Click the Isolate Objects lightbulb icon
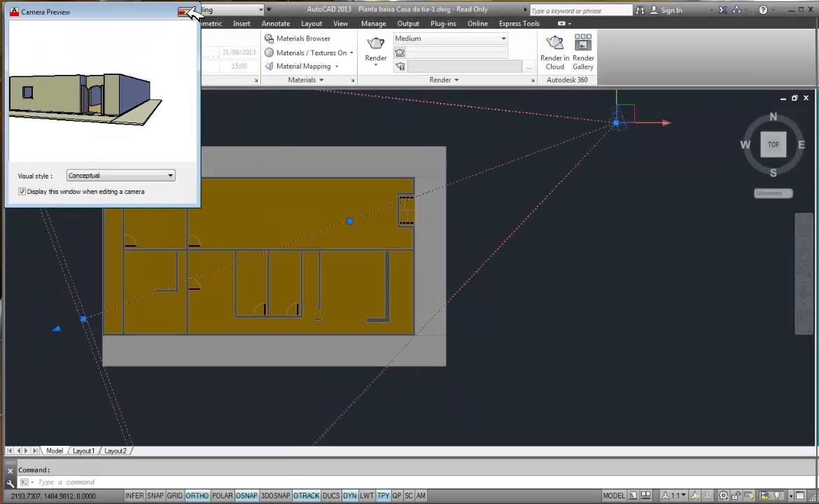This screenshot has height=504, width=819. coord(777,496)
